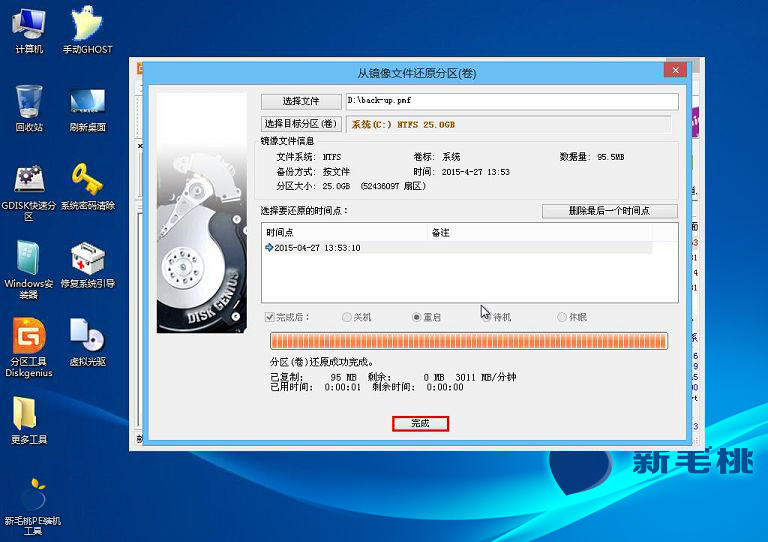Click 删除最后一个时间点 button

click(610, 211)
